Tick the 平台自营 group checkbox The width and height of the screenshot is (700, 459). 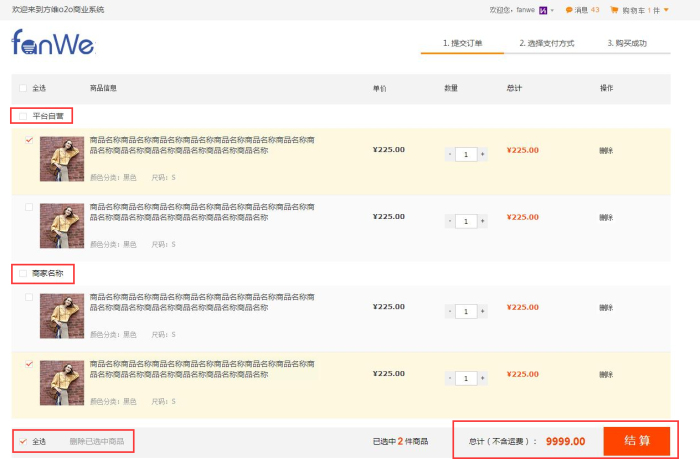pyautogui.click(x=23, y=116)
